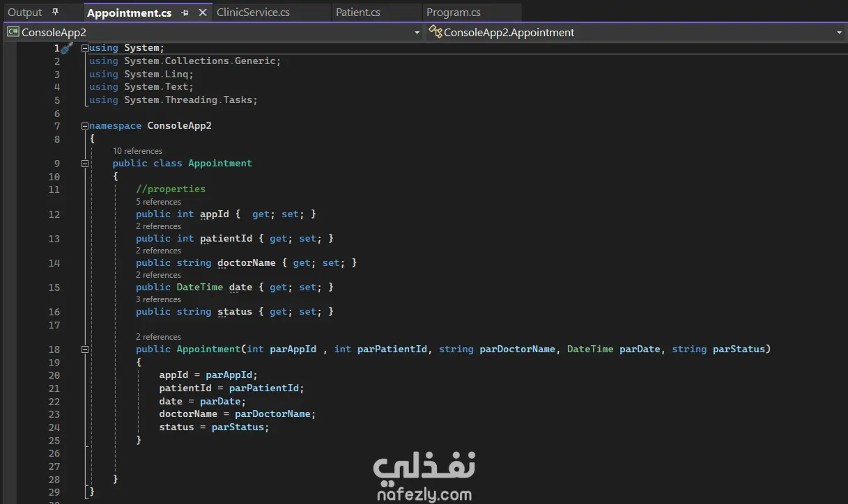
Task: Show 2 references above patientId property
Action: 158,226
